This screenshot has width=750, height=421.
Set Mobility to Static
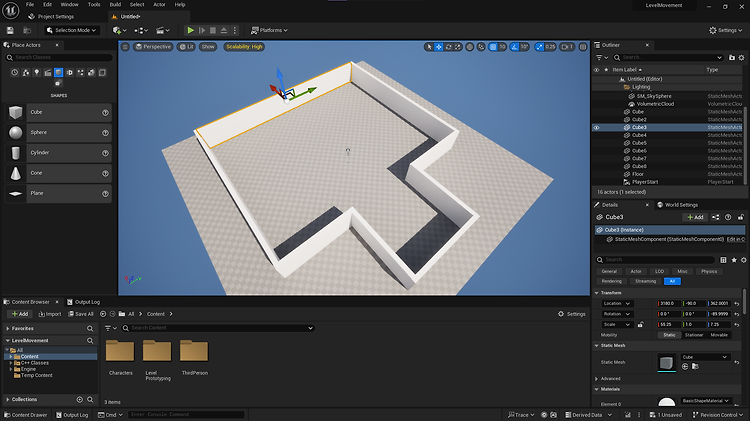click(669, 335)
